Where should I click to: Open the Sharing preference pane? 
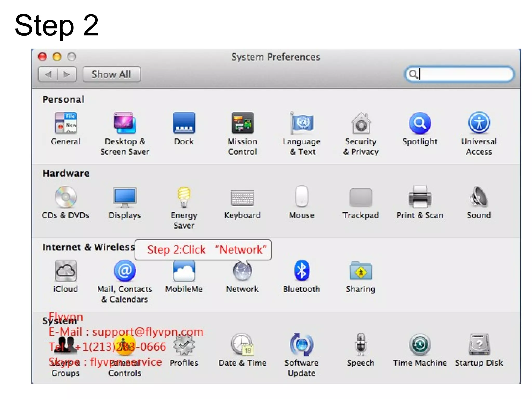coord(361,272)
